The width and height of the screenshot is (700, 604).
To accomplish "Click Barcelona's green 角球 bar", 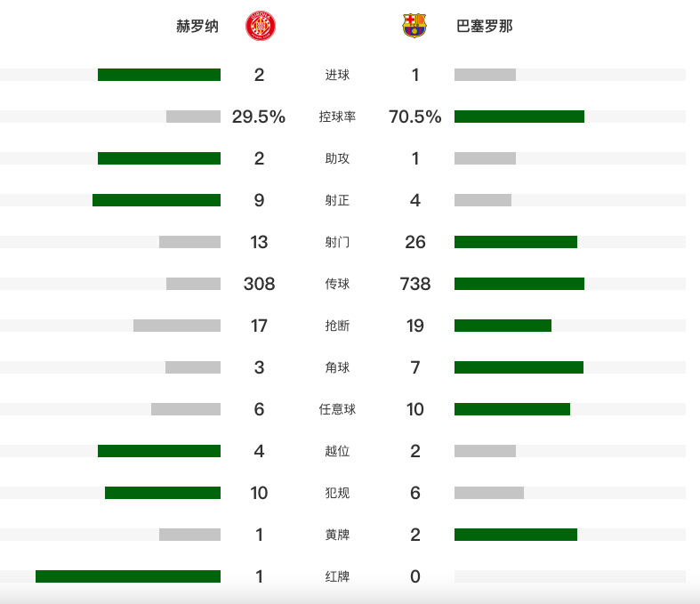I will 519,367.
